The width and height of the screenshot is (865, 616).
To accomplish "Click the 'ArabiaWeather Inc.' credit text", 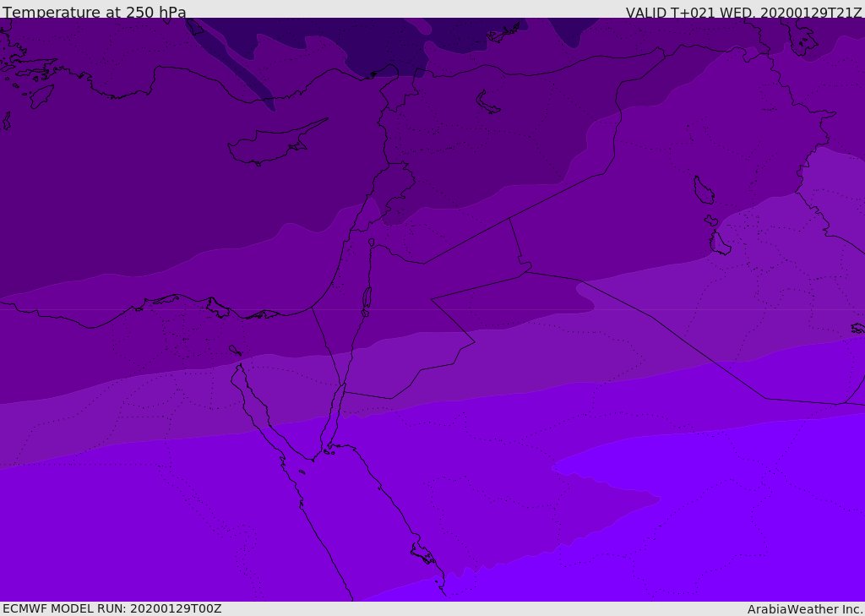I will (806, 609).
